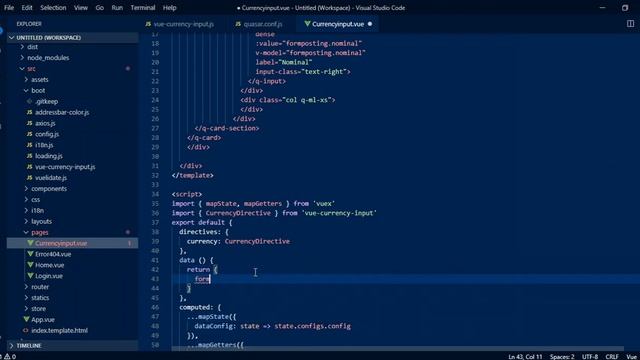
Task: Collapse the src folder
Action: (73, 69)
